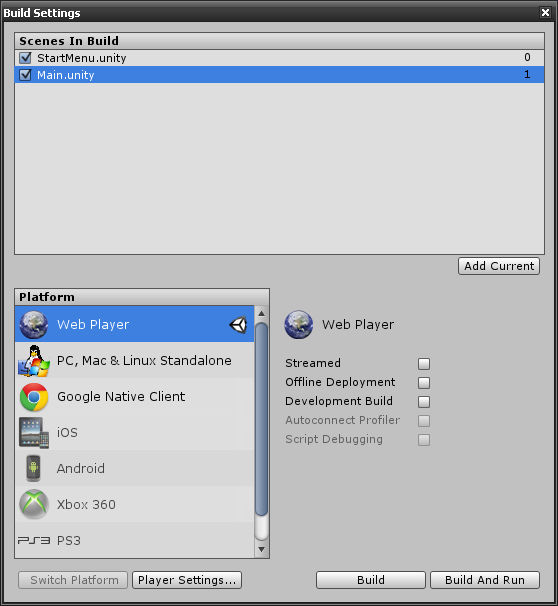Click the platform list scroll down arrow
The height and width of the screenshot is (606, 558).
pyautogui.click(x=262, y=550)
